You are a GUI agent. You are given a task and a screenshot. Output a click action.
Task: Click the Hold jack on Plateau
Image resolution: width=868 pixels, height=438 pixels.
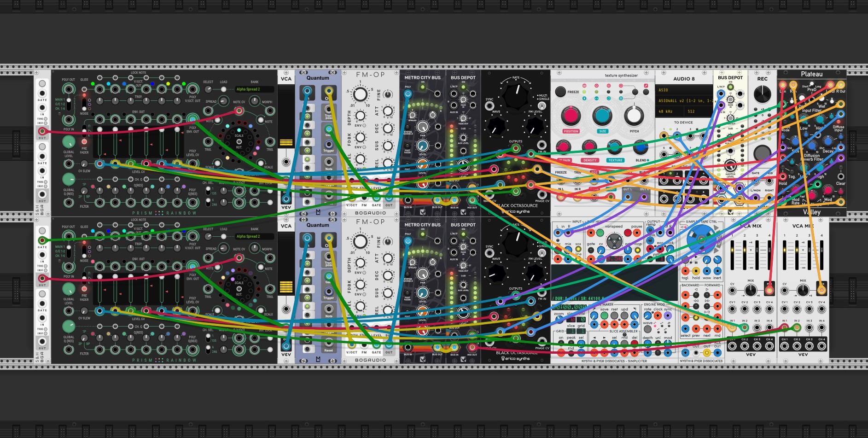783,176
